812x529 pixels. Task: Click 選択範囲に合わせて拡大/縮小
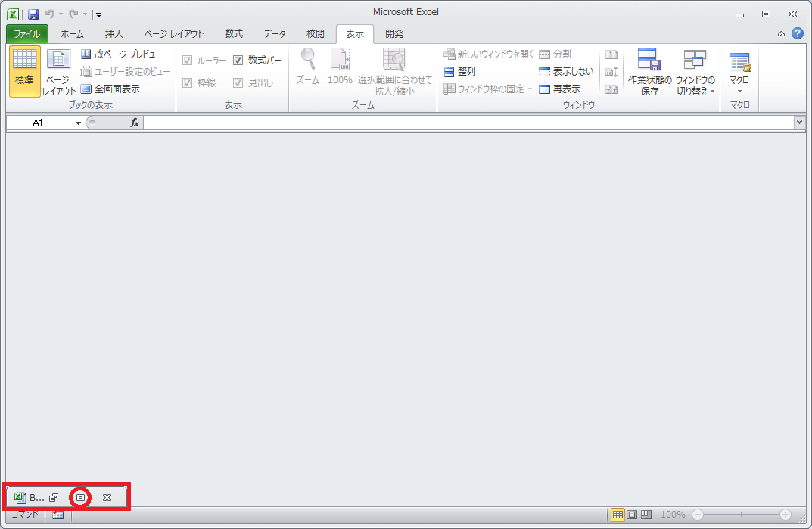(394, 71)
